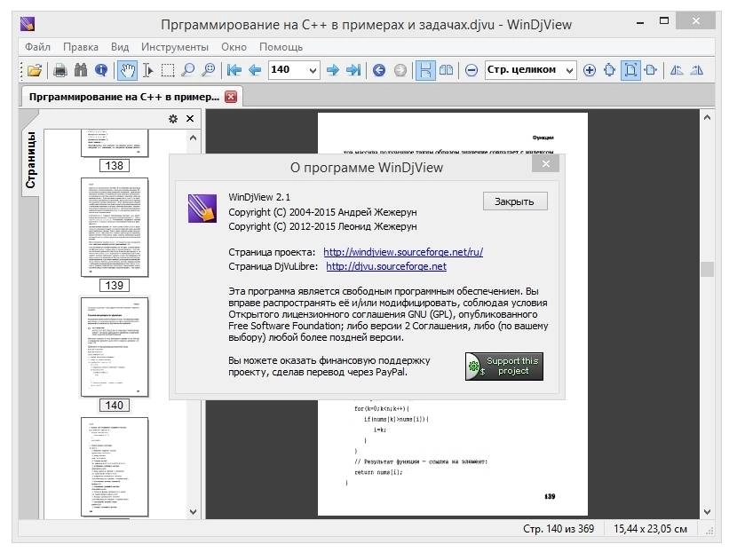
Task: Select the Страницы side panel tab
Action: tap(30, 160)
